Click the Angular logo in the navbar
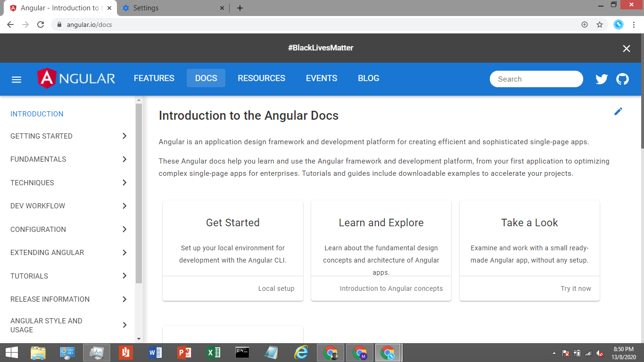Screen dimensions: 644x362 click(x=76, y=78)
